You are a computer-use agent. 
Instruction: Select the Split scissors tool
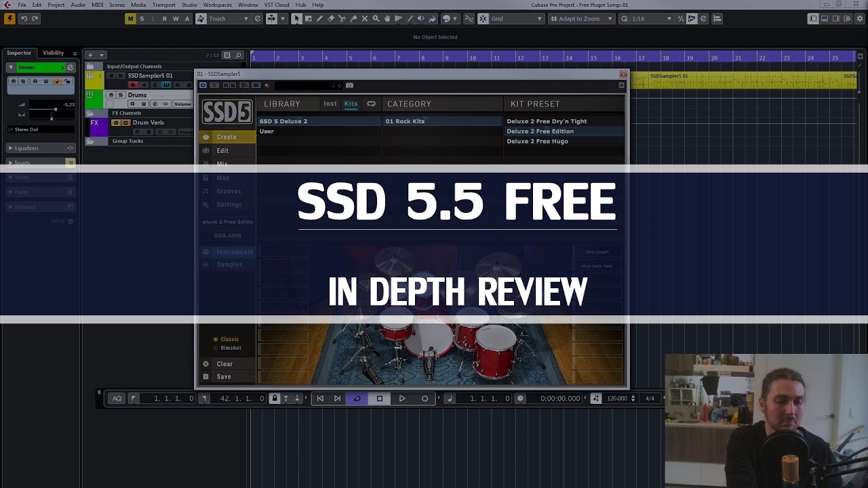342,18
